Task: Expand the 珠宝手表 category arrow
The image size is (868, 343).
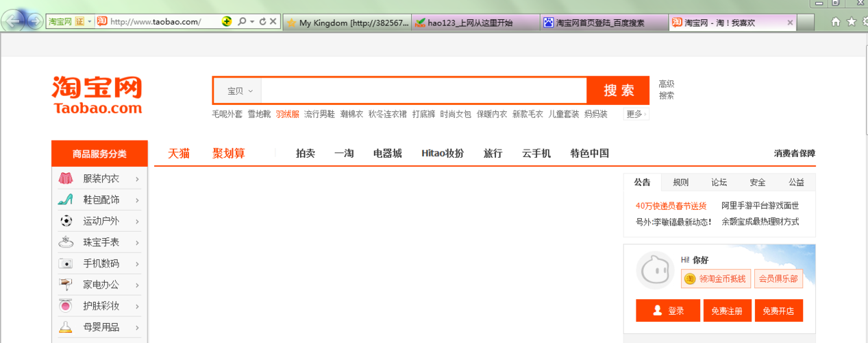Action: pyautogui.click(x=138, y=243)
